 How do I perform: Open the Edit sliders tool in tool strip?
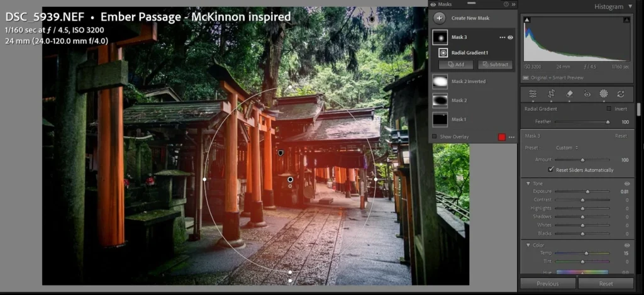pyautogui.click(x=533, y=94)
